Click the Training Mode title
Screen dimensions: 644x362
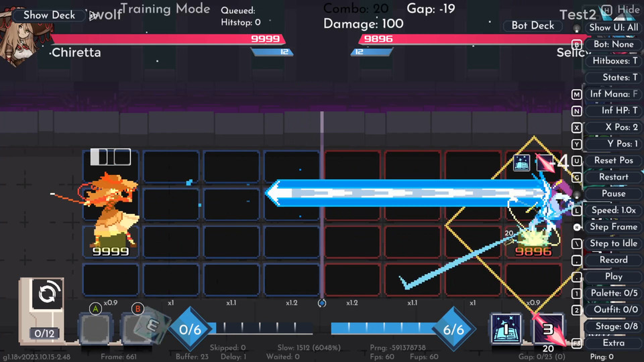pos(165,9)
